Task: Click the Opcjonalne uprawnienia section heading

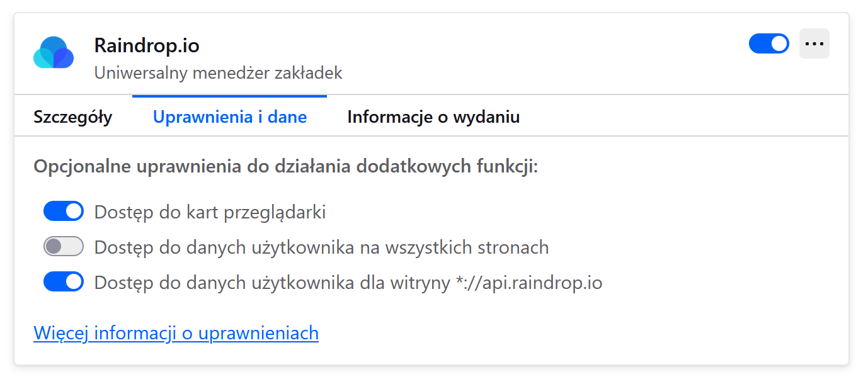Action: point(286,167)
